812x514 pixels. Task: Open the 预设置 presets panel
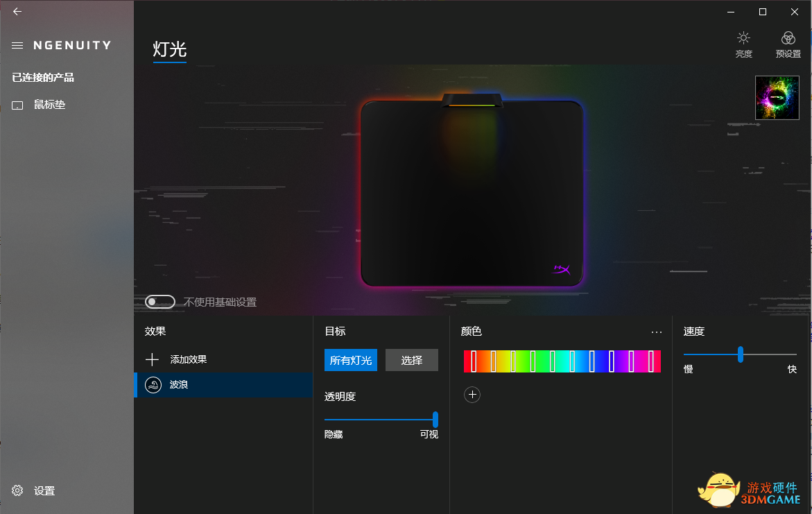[788, 44]
